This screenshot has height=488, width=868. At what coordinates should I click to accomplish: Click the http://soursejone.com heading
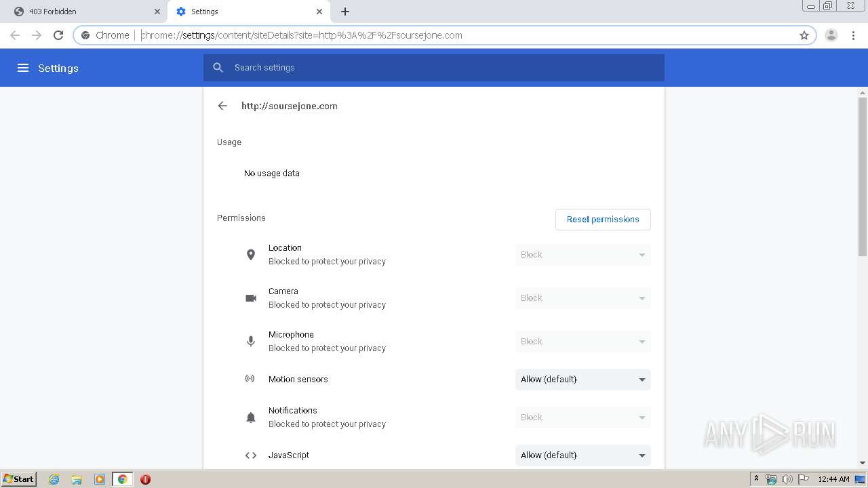[290, 106]
